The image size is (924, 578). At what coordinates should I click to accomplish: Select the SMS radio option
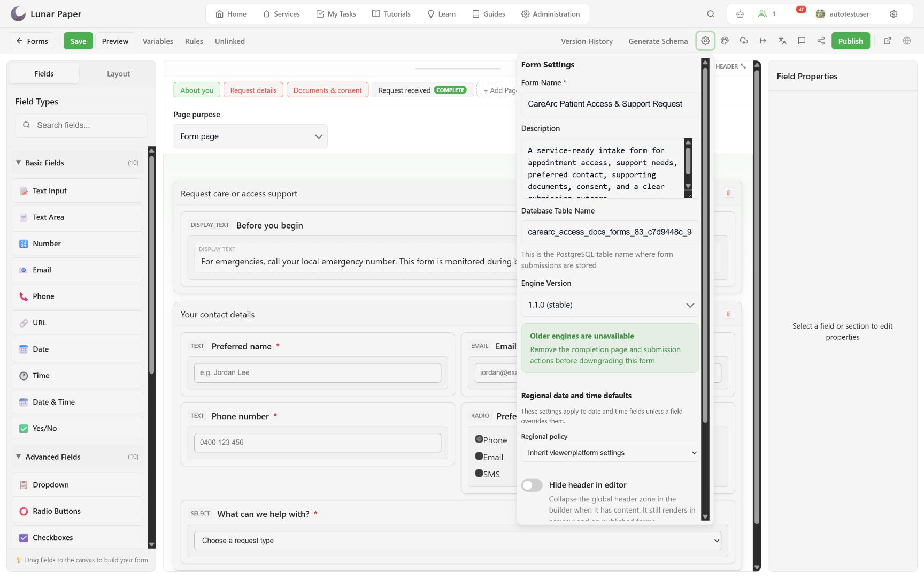click(479, 473)
